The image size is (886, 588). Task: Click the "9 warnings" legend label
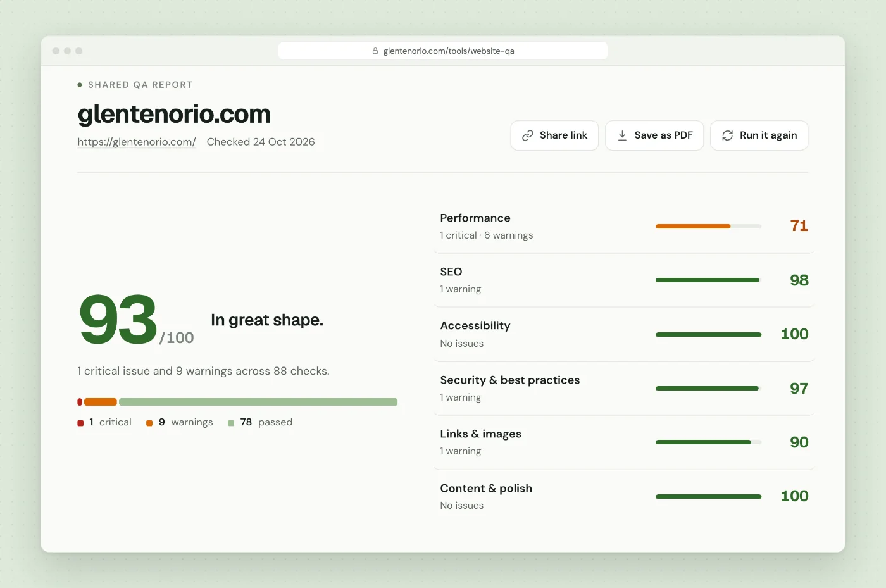click(x=185, y=422)
